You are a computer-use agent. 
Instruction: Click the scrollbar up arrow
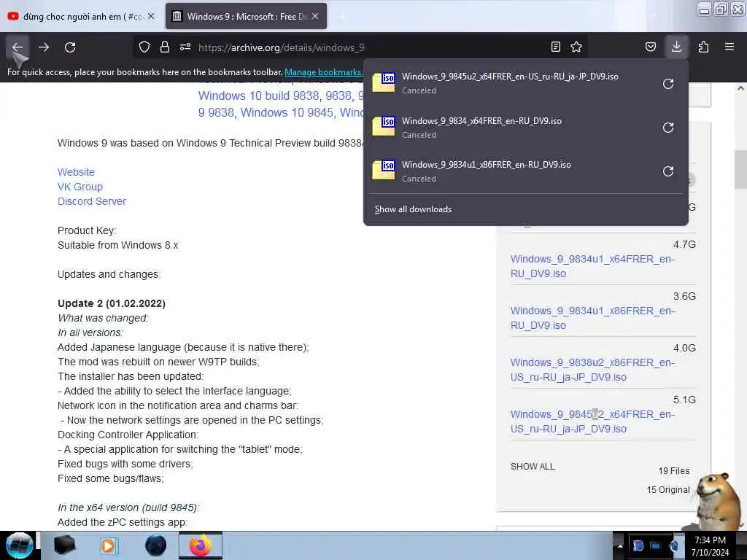click(740, 88)
